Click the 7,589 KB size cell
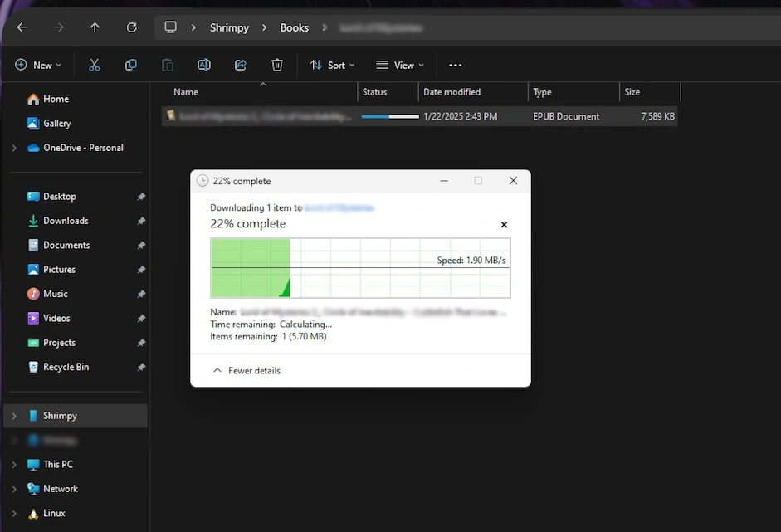781x532 pixels. [657, 116]
